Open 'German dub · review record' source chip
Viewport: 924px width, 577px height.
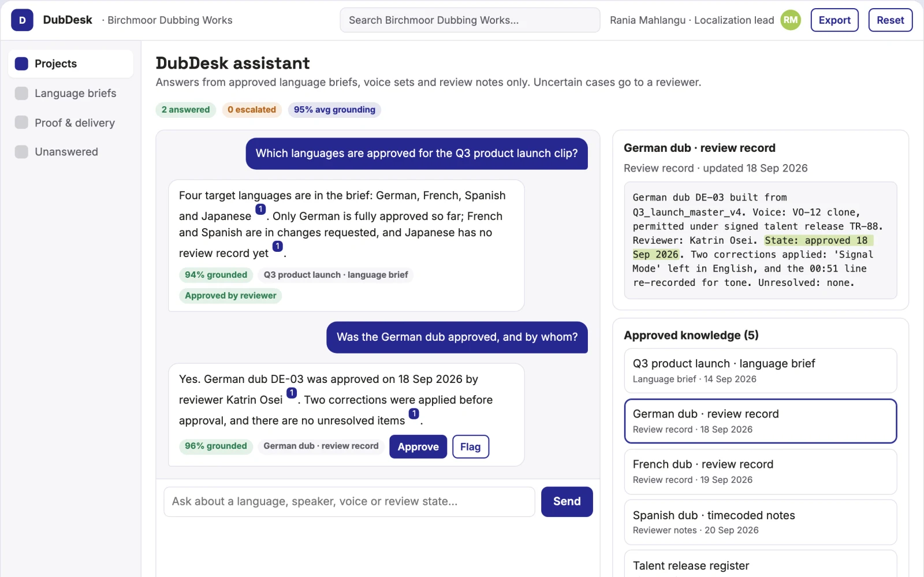pos(321,446)
